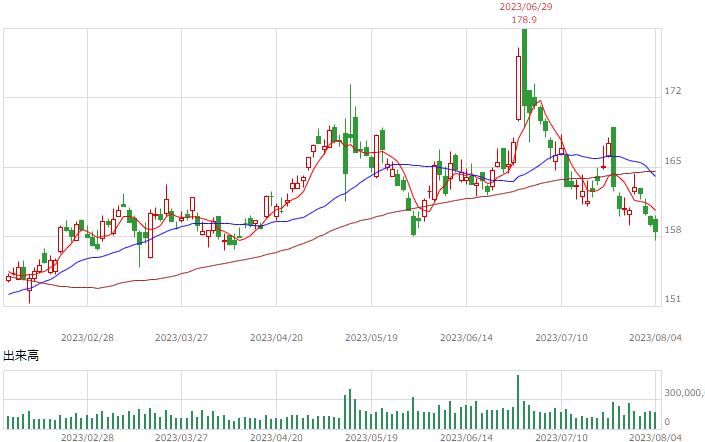
Task: Click the 出来高 volume heading
Action: click(x=21, y=356)
